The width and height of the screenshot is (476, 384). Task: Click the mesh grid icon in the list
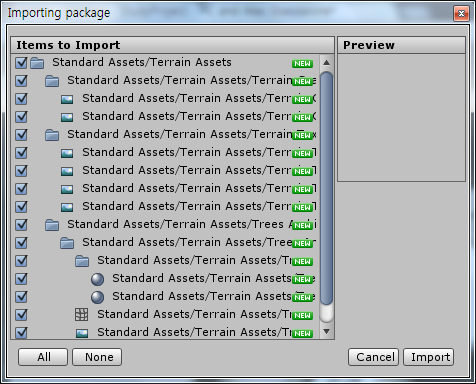[82, 314]
